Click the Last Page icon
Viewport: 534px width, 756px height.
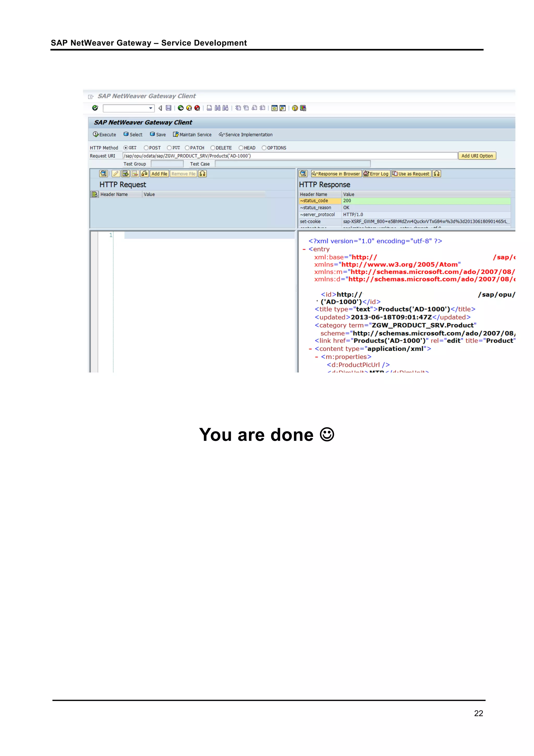pos(262,108)
